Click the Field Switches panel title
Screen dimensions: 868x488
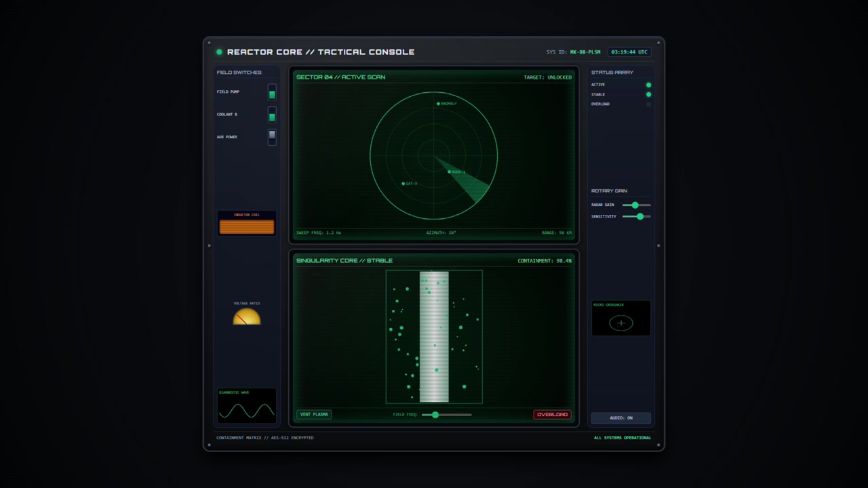point(239,73)
